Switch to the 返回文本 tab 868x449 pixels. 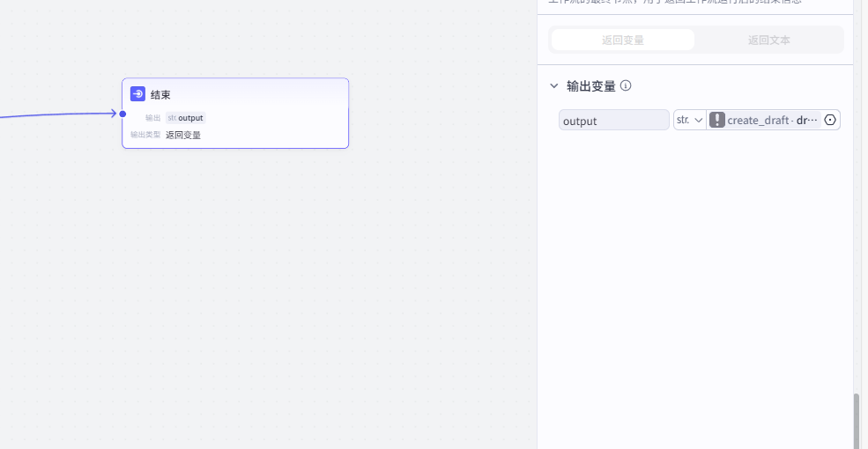click(x=768, y=40)
